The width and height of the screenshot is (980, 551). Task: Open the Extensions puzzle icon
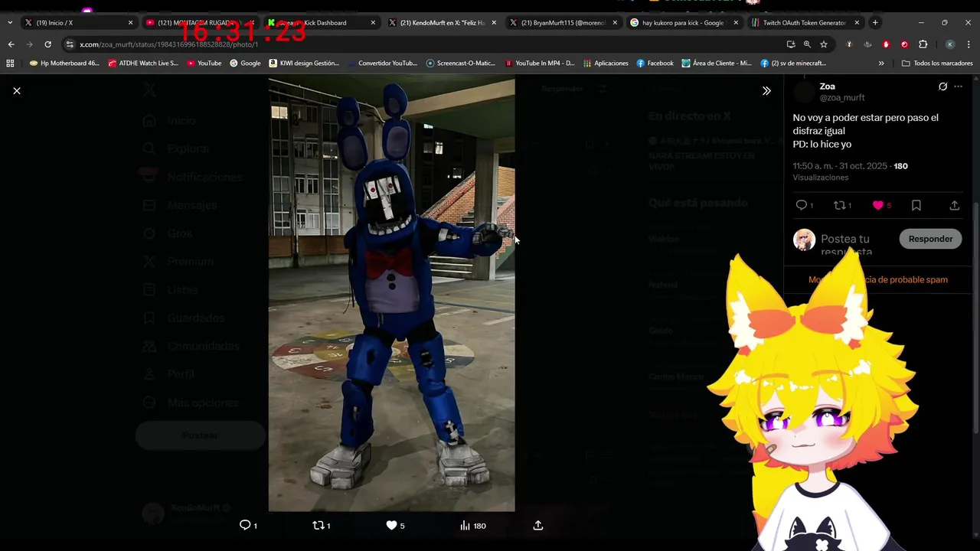click(x=923, y=44)
